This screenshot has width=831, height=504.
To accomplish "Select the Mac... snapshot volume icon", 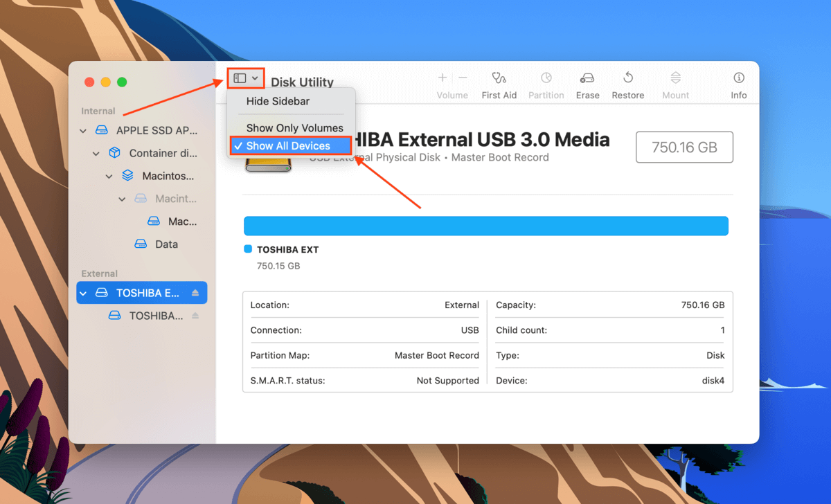I will (154, 222).
